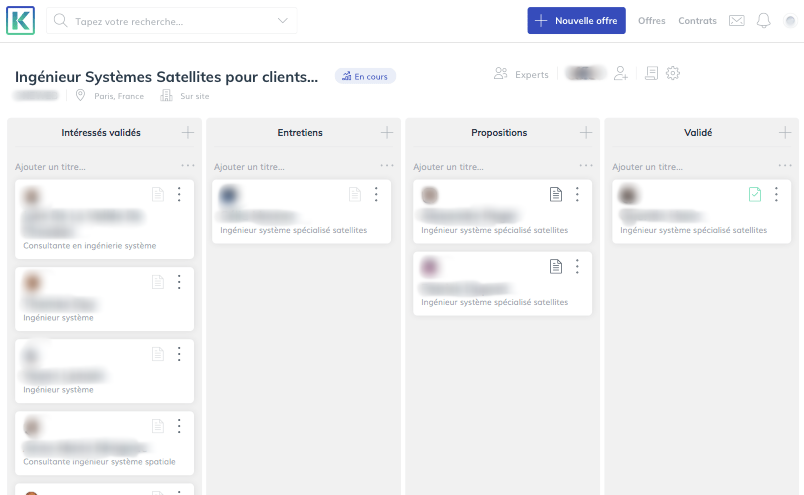Viewport: 804px width, 495px height.
Task: Open kebab menu on first Ingénieur système card
Action: pos(179,282)
